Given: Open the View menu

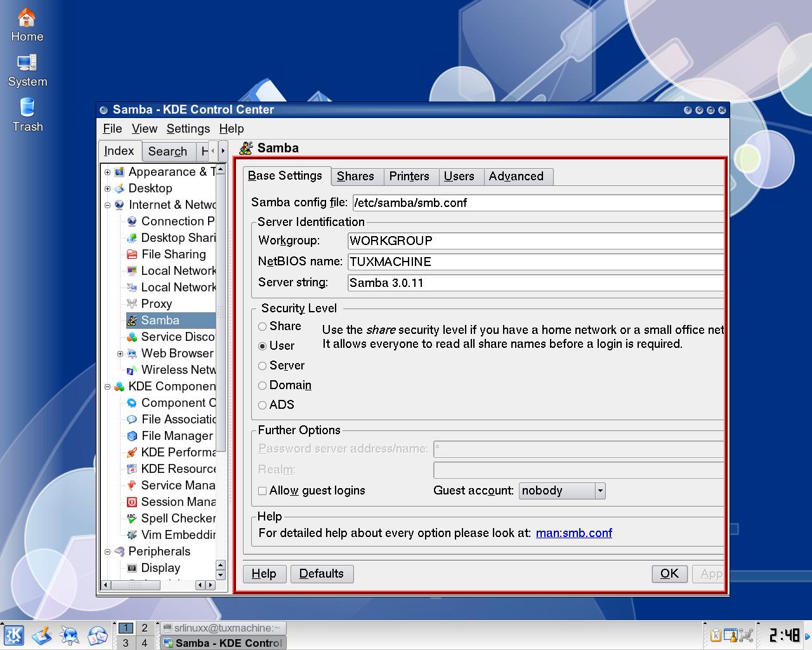Looking at the screenshot, I should 145,129.
